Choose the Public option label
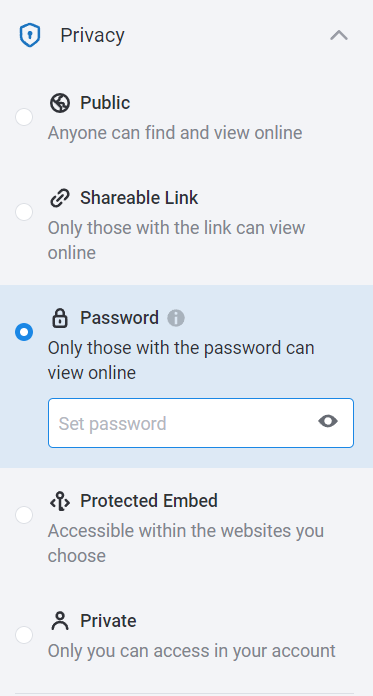 click(105, 103)
